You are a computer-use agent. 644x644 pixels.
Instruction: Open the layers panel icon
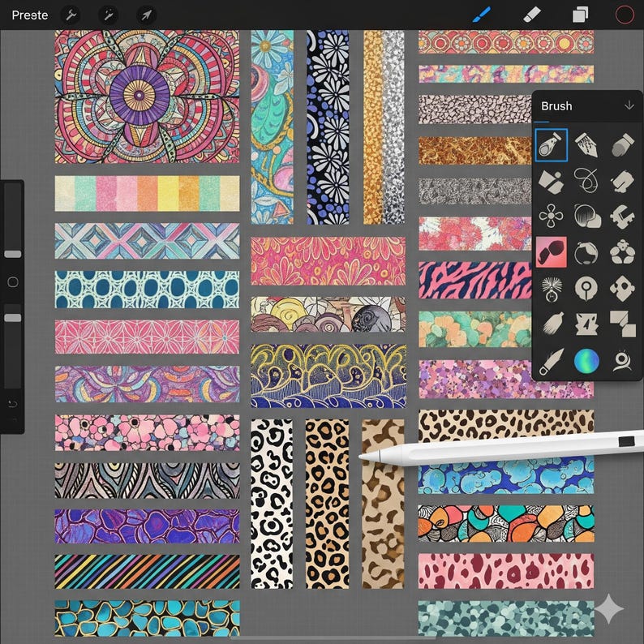(581, 15)
